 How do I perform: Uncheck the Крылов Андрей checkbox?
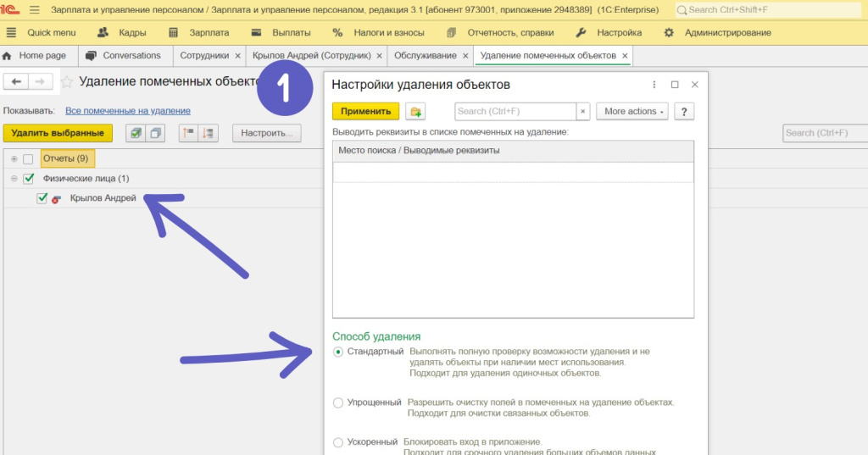[x=42, y=198]
